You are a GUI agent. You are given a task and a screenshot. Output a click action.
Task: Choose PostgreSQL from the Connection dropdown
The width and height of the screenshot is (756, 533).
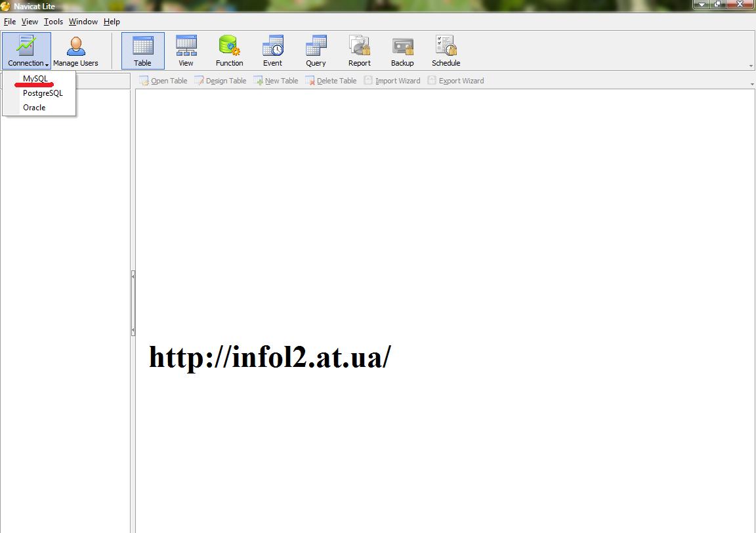(x=39, y=93)
